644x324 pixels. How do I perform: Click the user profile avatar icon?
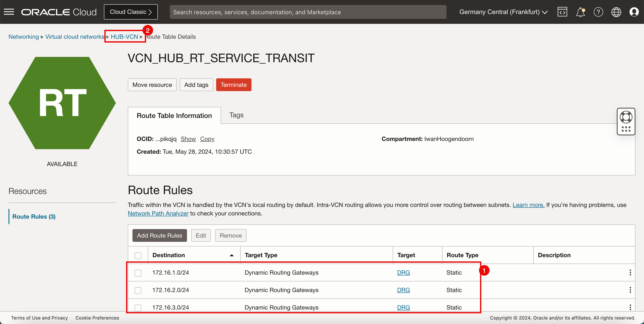pyautogui.click(x=634, y=12)
